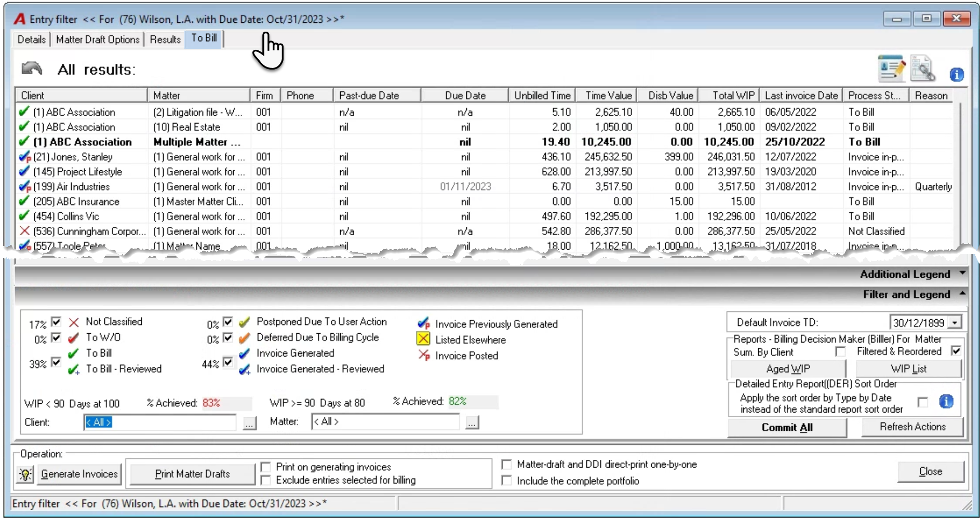This screenshot has width=980, height=519.
Task: Expand the Additional Legend section
Action: coord(962,273)
